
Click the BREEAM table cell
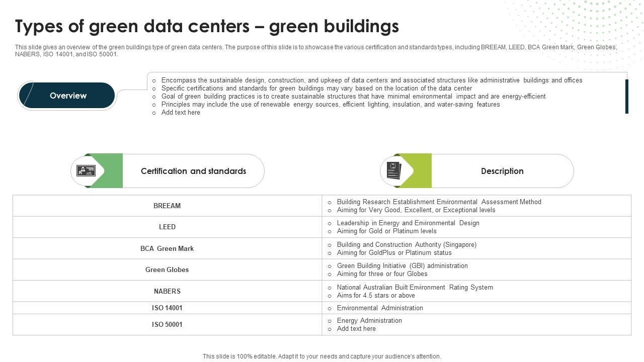[167, 206]
